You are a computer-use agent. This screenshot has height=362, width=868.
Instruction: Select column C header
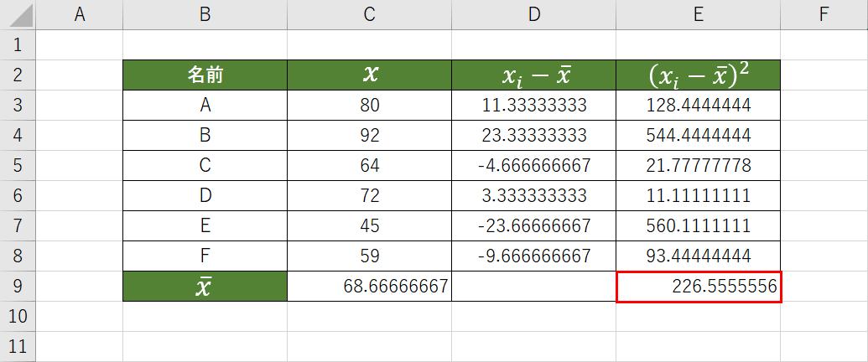pyautogui.click(x=369, y=14)
